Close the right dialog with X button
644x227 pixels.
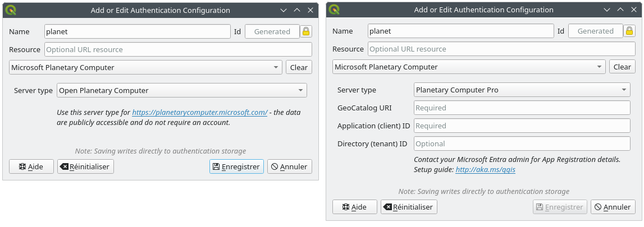pos(634,10)
